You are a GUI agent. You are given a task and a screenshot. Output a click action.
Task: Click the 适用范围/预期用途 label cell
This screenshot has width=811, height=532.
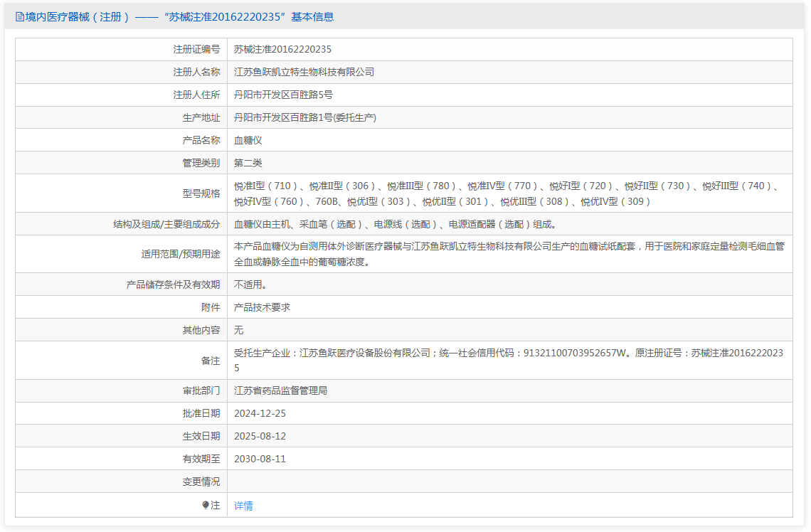point(122,254)
